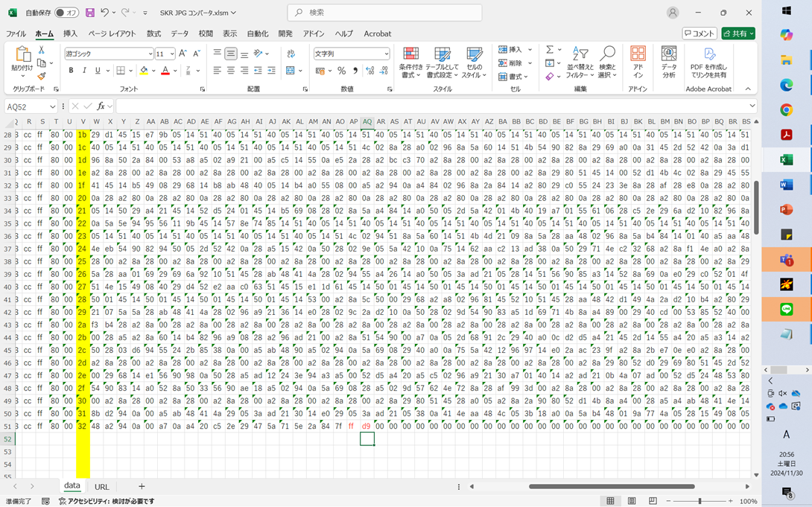812x507 pixels.
Task: Click the Cut scissors icon
Action: tap(42, 50)
